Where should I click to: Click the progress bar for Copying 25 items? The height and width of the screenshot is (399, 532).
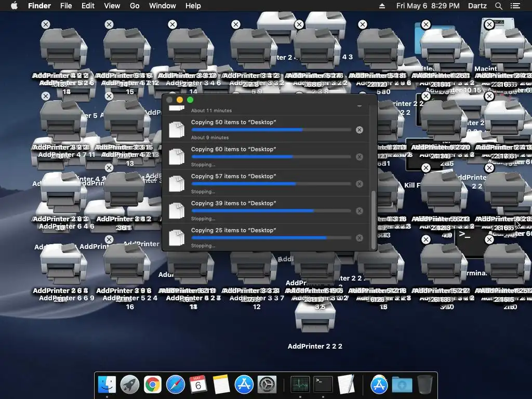click(x=271, y=238)
